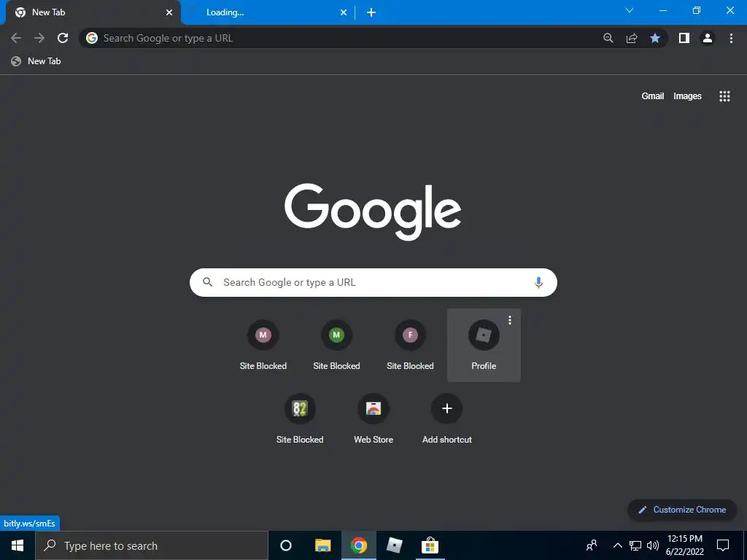Share this page via the share icon
The image size is (747, 560).
pos(632,38)
